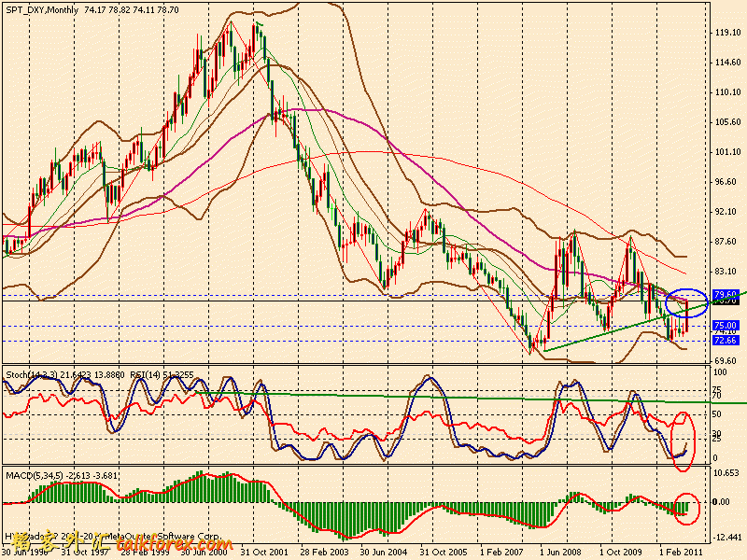
Task: Select the 10.653 MACD scale value
Action: [727, 473]
